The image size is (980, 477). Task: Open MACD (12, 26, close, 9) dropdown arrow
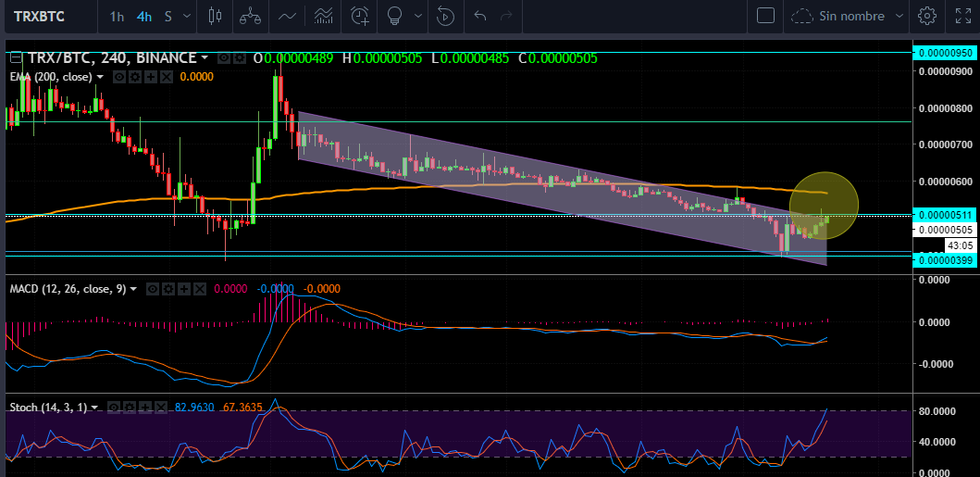133,290
